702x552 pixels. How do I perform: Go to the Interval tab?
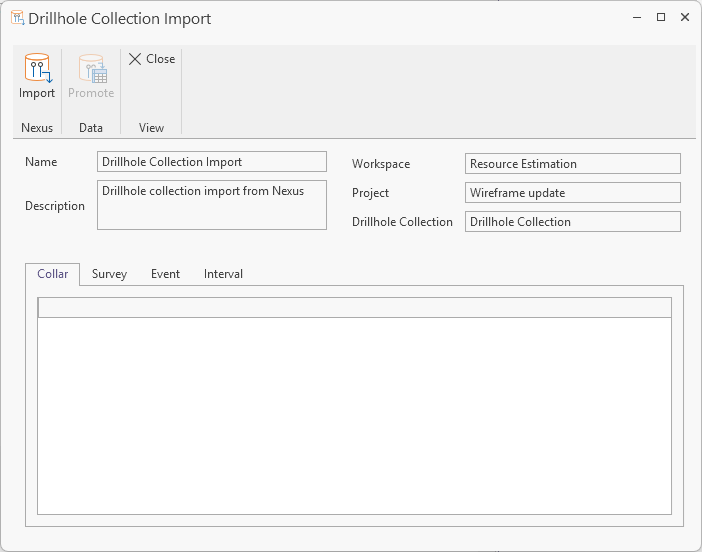[223, 274]
